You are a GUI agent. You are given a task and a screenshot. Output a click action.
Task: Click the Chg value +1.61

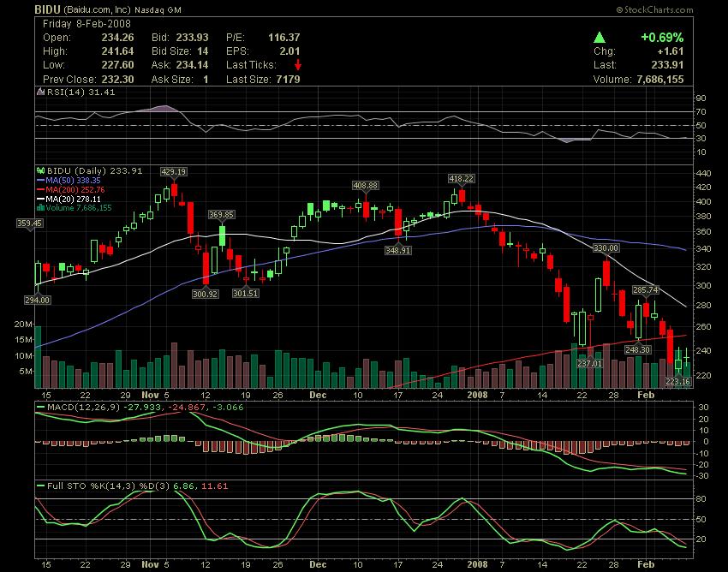point(671,51)
